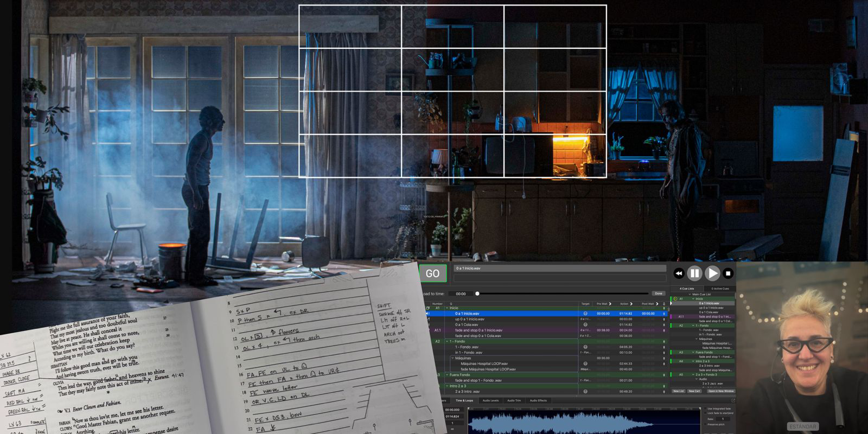Click the audio cue speaker icon on selected row
Viewport: 868px width, 434px height.
427,314
